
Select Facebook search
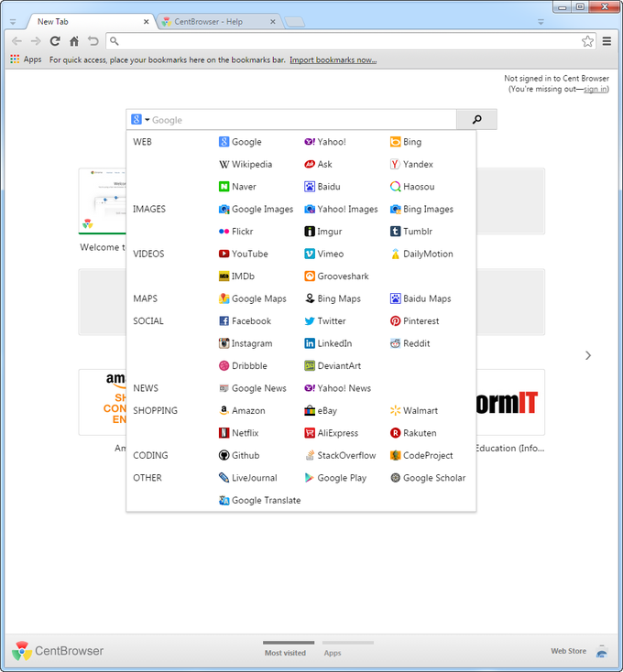point(245,321)
